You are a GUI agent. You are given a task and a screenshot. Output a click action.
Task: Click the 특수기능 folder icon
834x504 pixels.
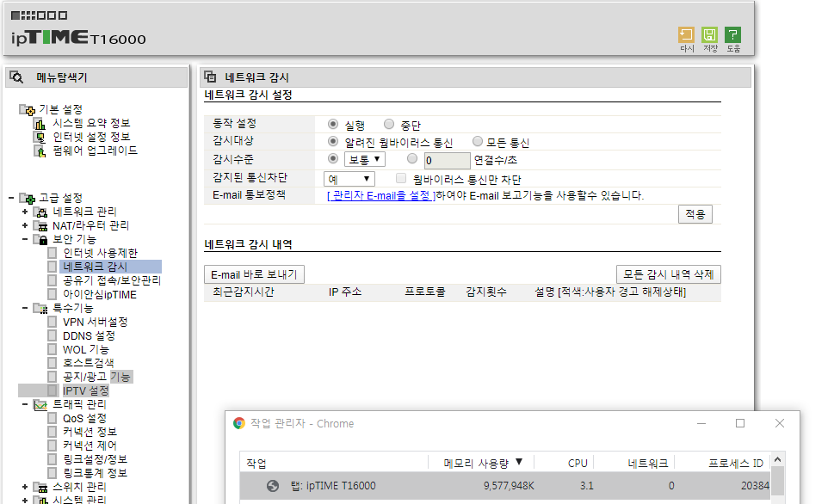coord(40,309)
